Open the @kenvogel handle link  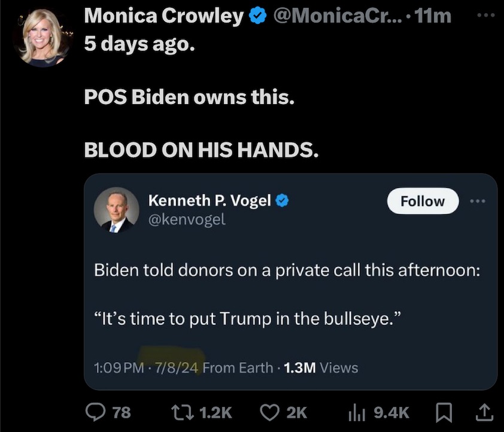187,219
